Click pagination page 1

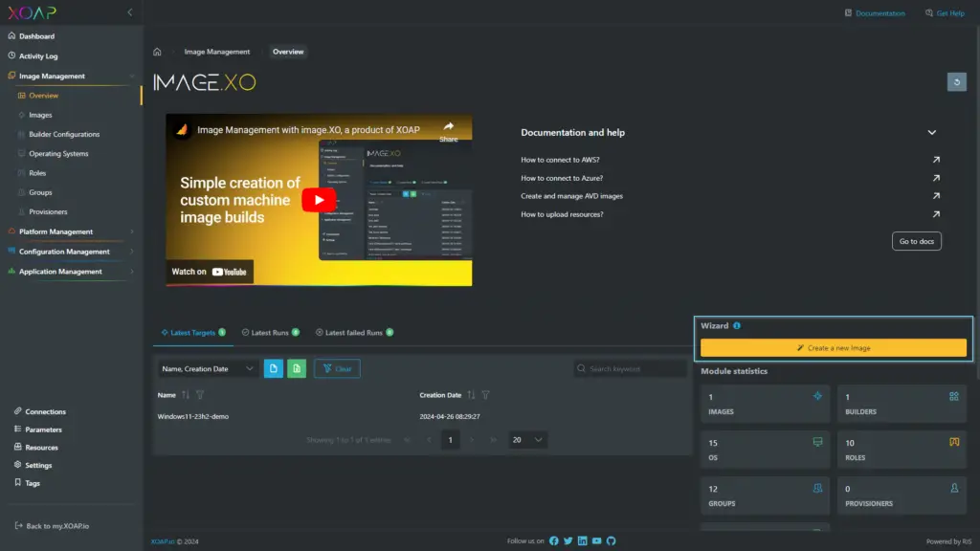[x=450, y=440]
